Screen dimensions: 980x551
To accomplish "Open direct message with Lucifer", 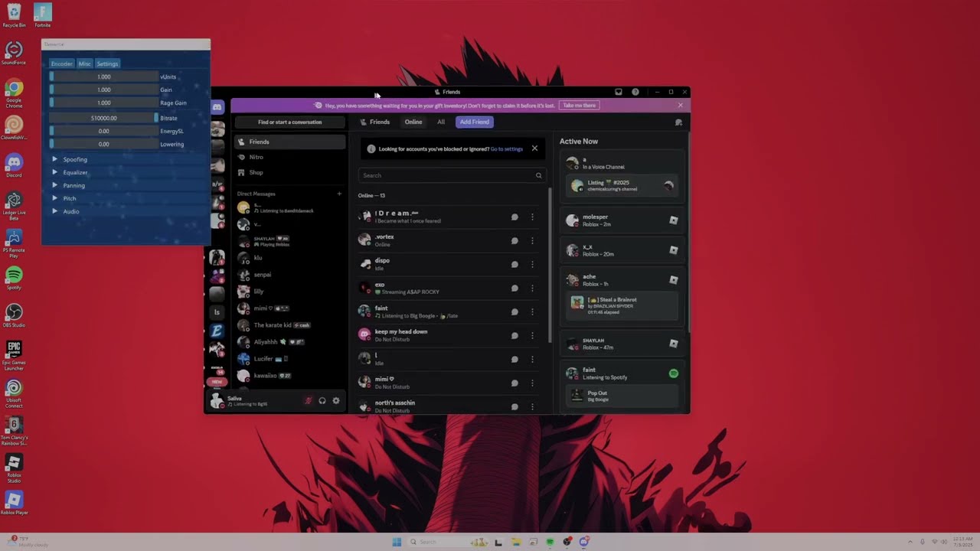I will (x=289, y=358).
